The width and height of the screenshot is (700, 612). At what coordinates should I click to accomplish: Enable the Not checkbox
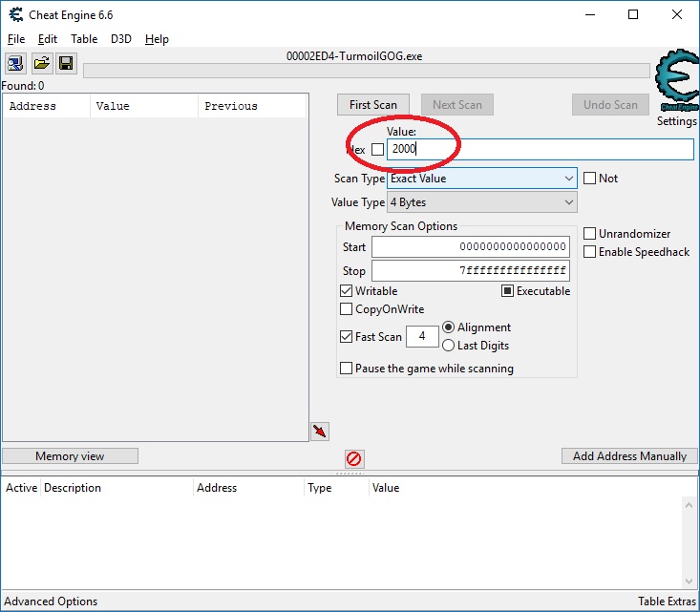[590, 179]
